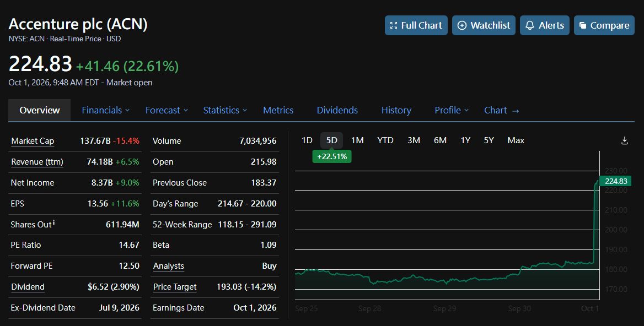Go to the Dividends tab
This screenshot has height=326, width=644.
[x=337, y=110]
